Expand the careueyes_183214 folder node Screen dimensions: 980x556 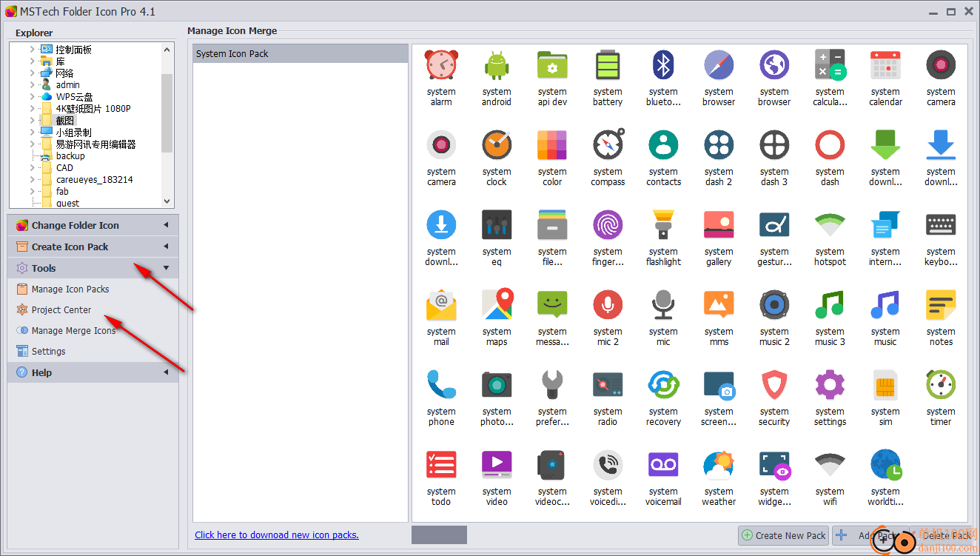pos(32,180)
